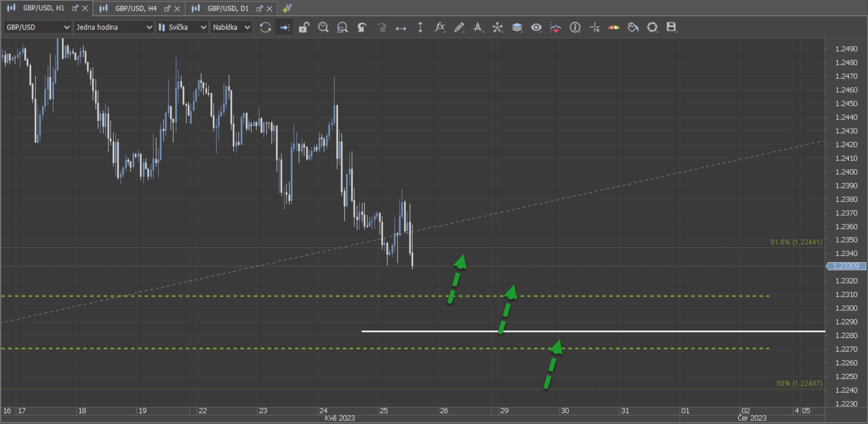Add a new chart with plus icon

(287, 8)
